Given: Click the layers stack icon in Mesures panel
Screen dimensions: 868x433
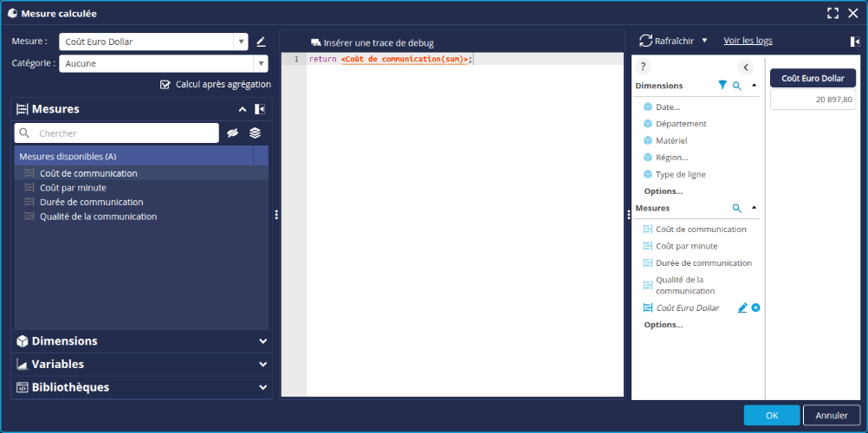Looking at the screenshot, I should point(255,132).
